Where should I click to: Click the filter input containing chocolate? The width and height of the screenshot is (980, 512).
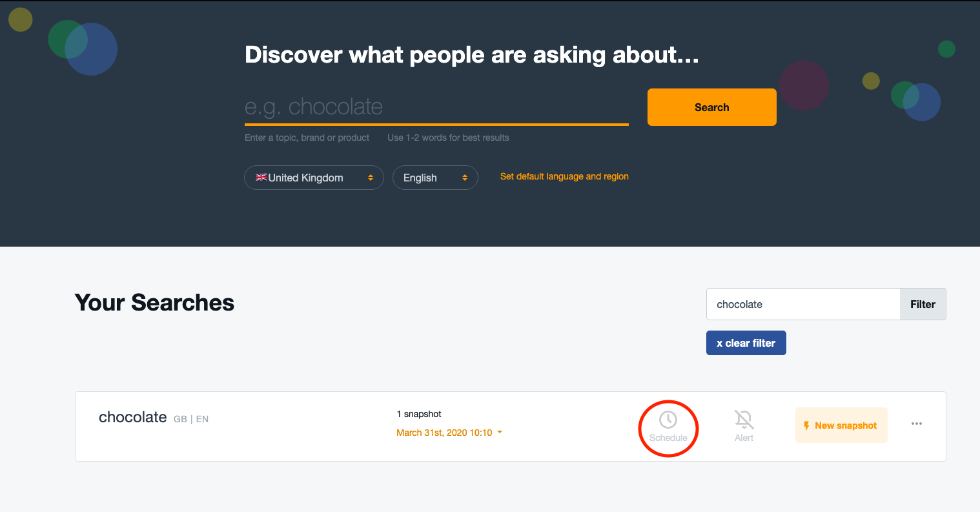click(x=803, y=304)
